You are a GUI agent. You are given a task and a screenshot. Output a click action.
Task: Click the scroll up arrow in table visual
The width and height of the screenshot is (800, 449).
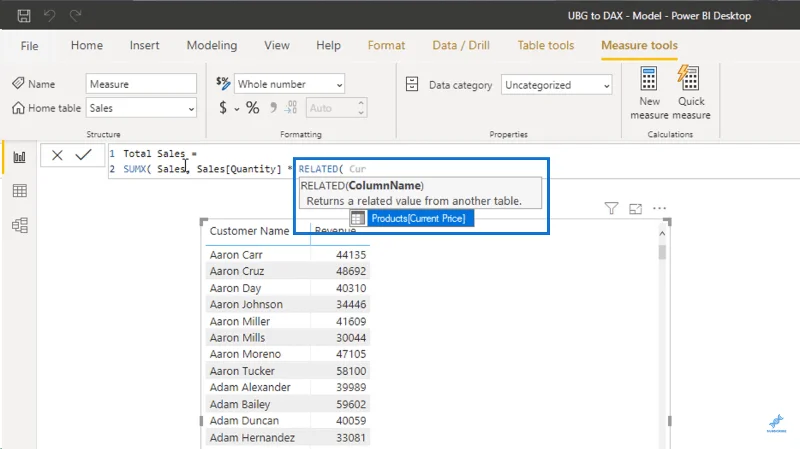[x=662, y=234]
